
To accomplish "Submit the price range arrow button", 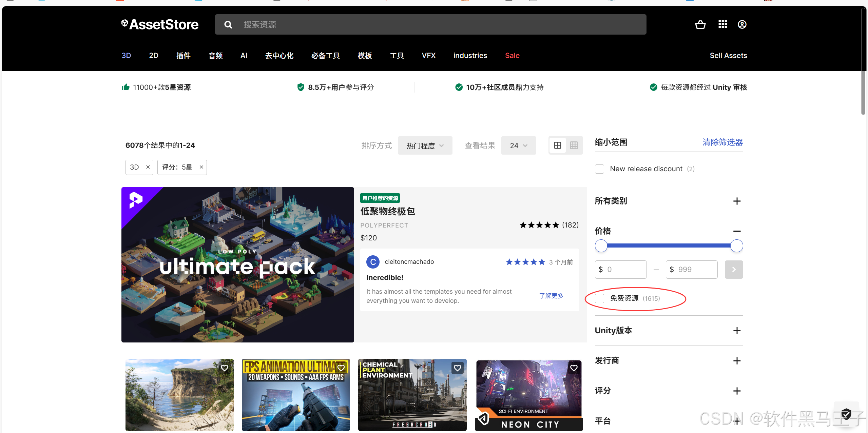I will 734,270.
